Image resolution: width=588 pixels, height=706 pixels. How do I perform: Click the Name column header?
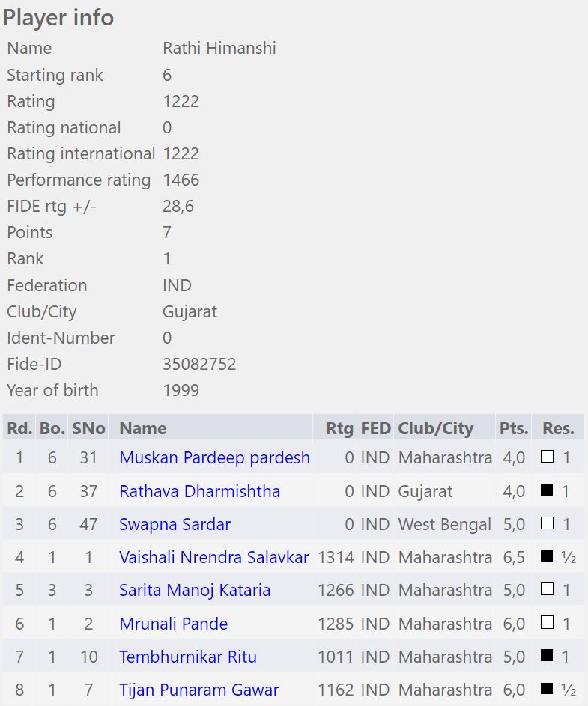(142, 428)
